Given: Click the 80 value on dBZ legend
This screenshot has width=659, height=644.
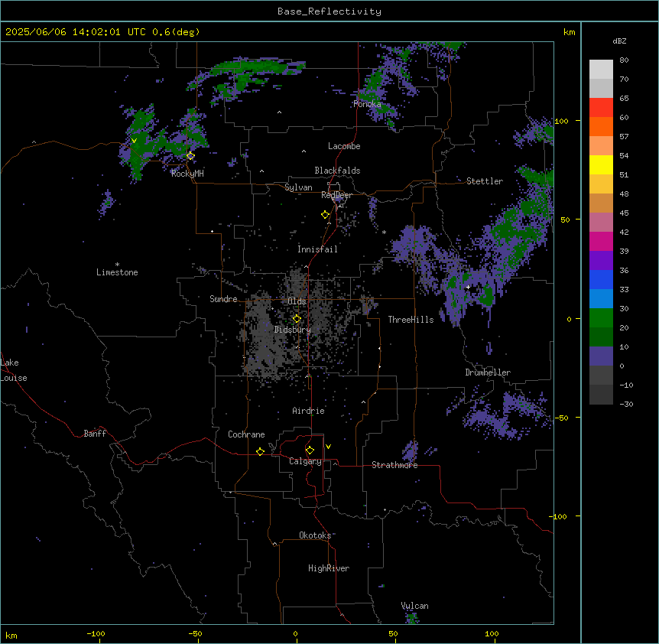Looking at the screenshot, I should (624, 60).
